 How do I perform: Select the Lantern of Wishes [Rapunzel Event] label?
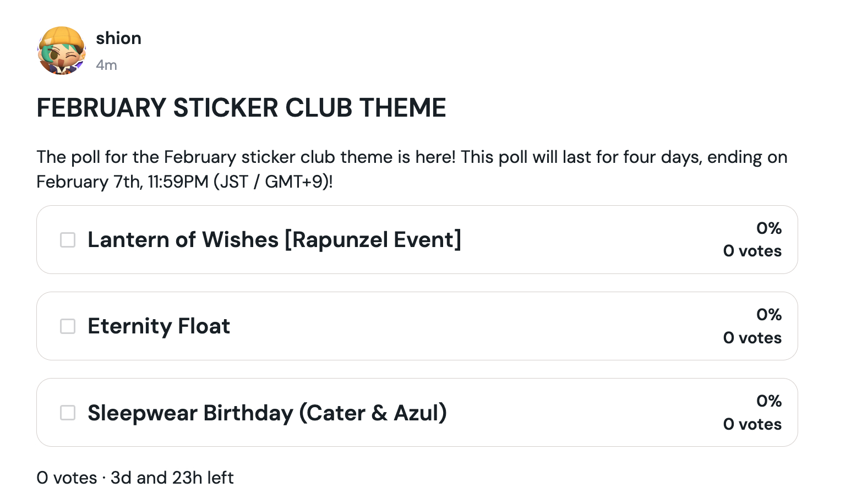274,240
